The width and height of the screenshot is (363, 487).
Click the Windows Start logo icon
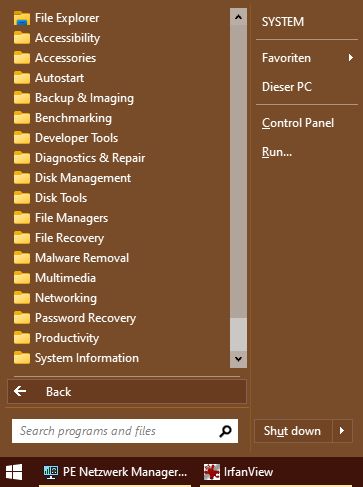[14, 472]
